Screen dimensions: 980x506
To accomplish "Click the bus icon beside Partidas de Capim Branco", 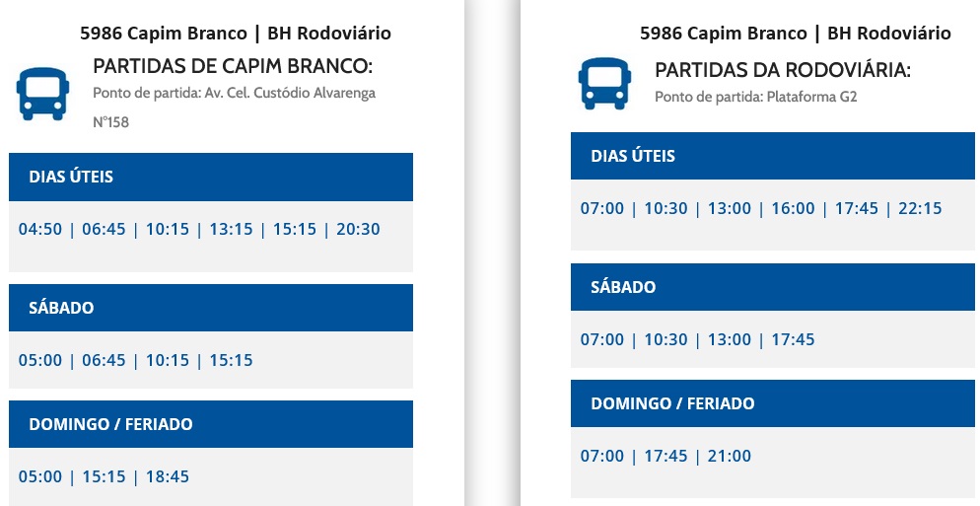I will point(42,94).
